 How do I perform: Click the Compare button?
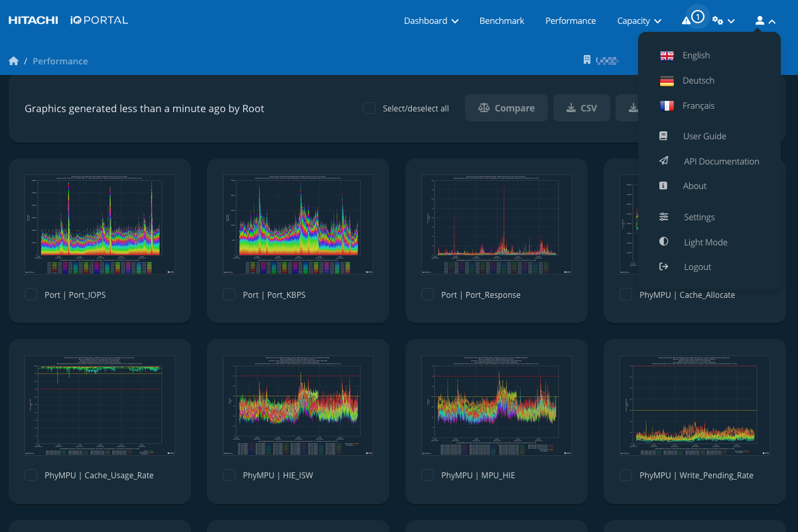click(506, 107)
